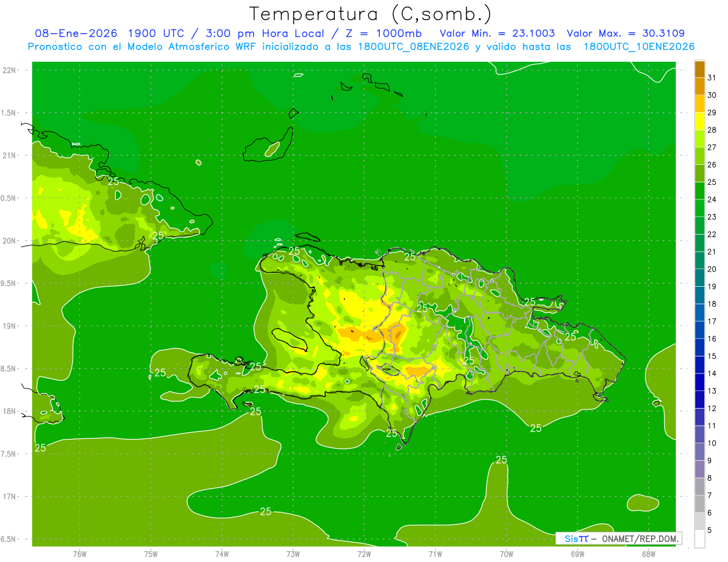Click the 28 degree yellow legend swatch

point(699,121)
